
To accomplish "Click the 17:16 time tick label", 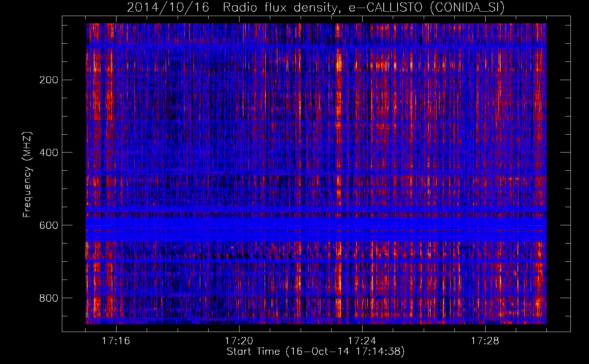I will (x=116, y=341).
